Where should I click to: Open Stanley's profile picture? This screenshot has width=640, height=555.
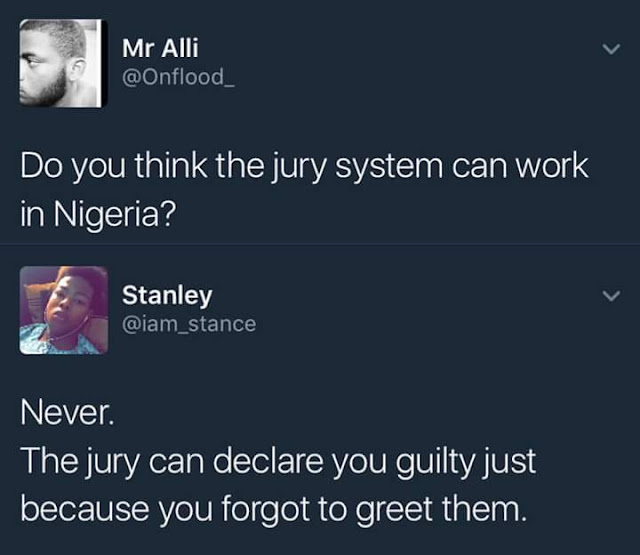pyautogui.click(x=64, y=310)
